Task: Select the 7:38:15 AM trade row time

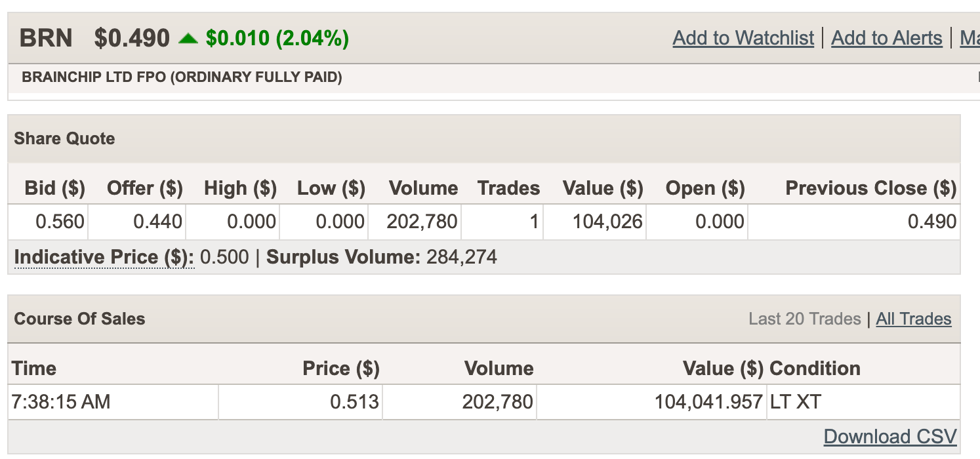Action: [61, 401]
